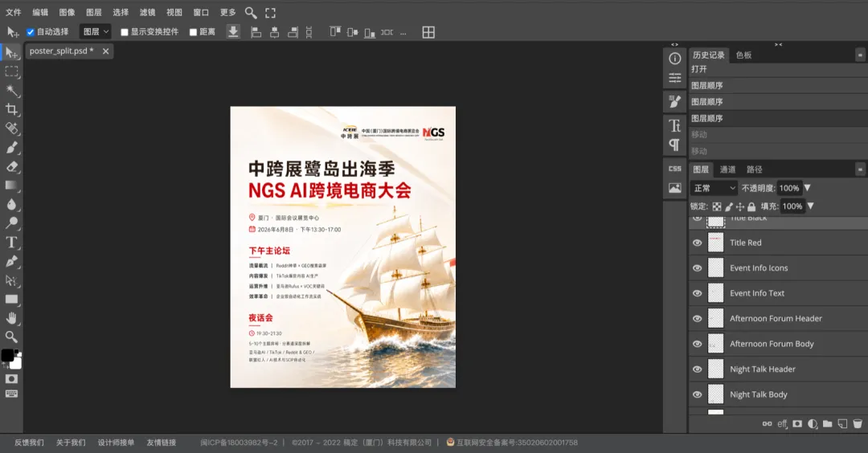Select the Hand tool
Image resolution: width=868 pixels, height=453 pixels.
(x=11, y=318)
